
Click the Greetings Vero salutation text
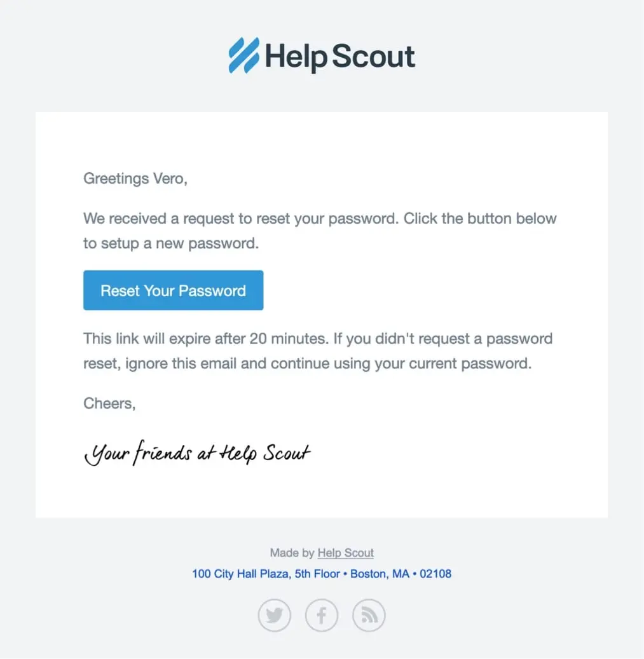tap(135, 179)
